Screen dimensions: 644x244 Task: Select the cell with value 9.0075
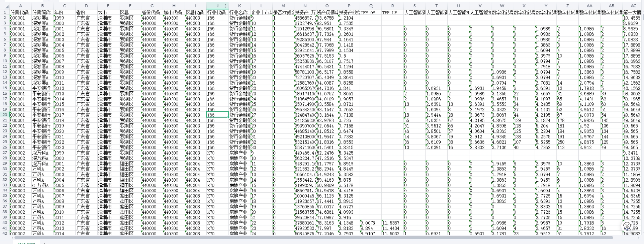(371, 223)
